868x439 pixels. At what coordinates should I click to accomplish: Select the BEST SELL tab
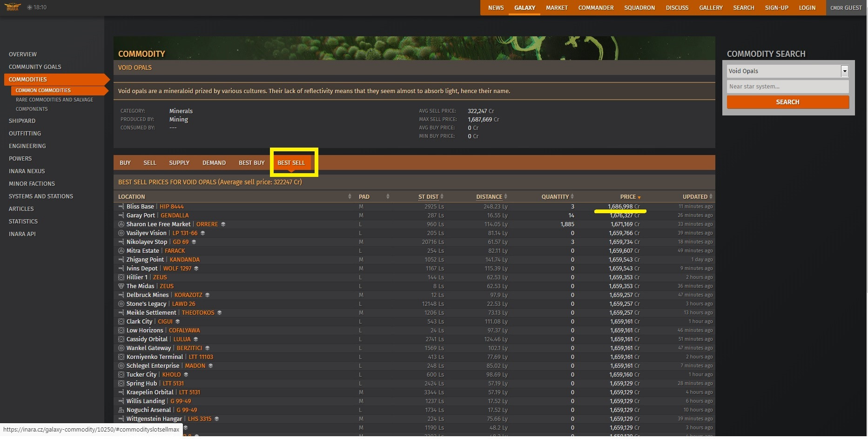291,163
